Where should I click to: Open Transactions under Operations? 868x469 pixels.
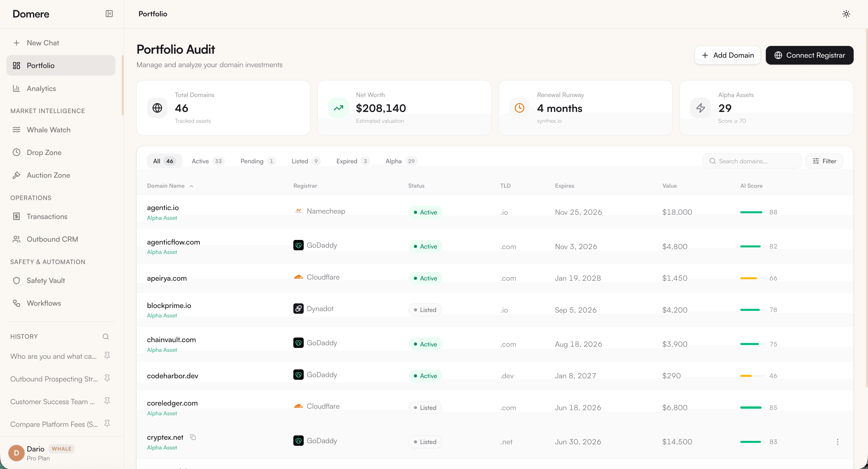click(47, 216)
